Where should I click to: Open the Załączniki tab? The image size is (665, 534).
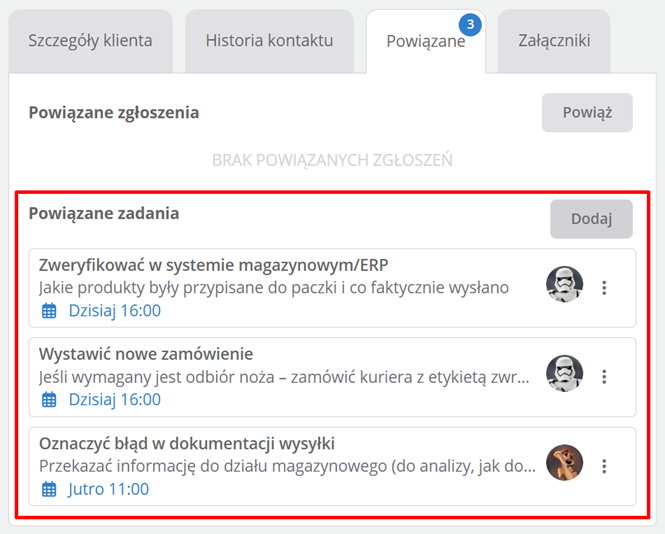(x=554, y=41)
